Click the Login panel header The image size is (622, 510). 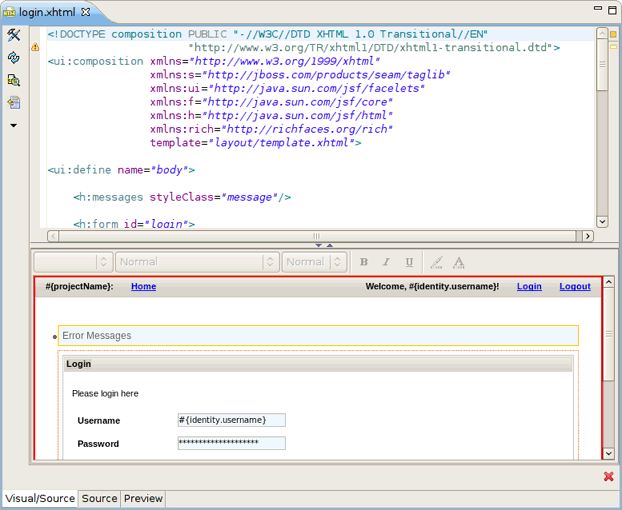pyautogui.click(x=318, y=364)
